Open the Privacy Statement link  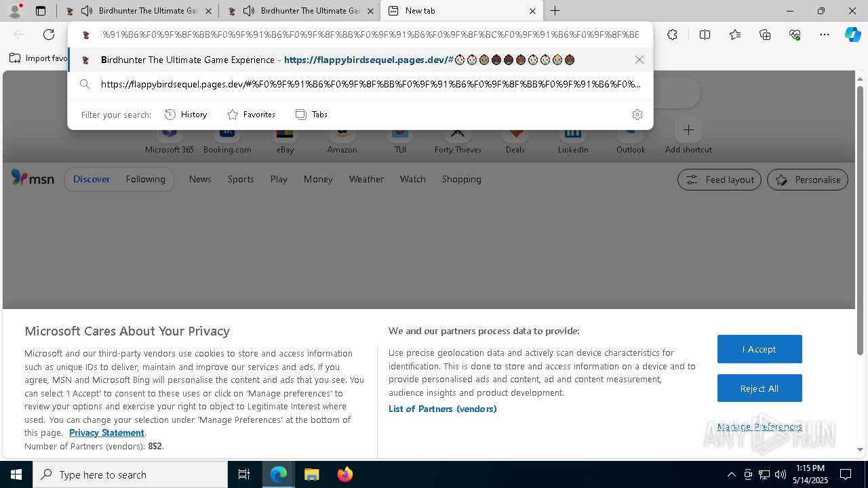(x=106, y=432)
